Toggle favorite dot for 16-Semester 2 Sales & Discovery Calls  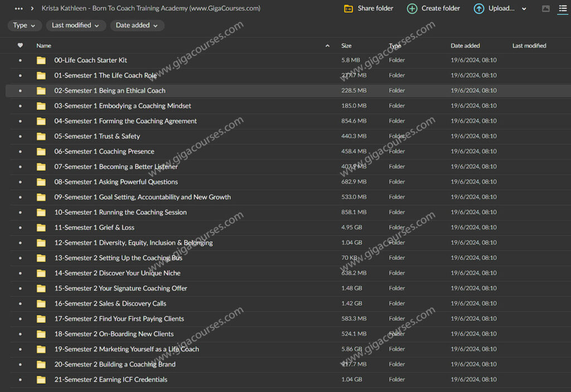(x=21, y=303)
